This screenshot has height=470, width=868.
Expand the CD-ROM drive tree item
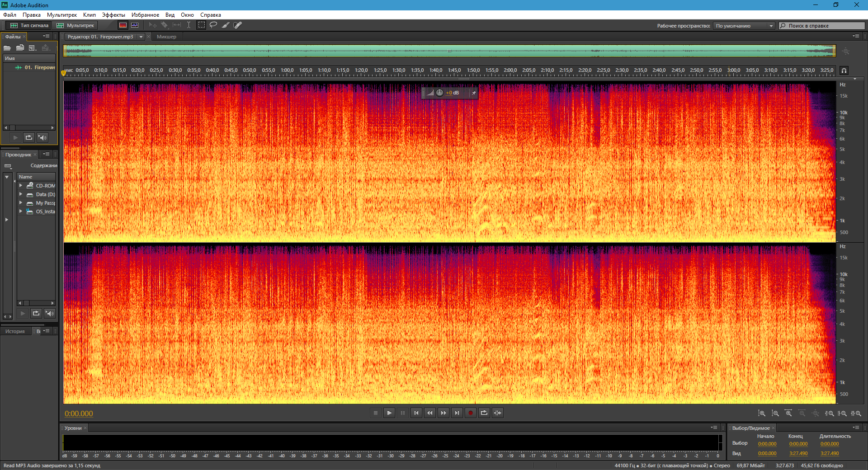tap(21, 185)
